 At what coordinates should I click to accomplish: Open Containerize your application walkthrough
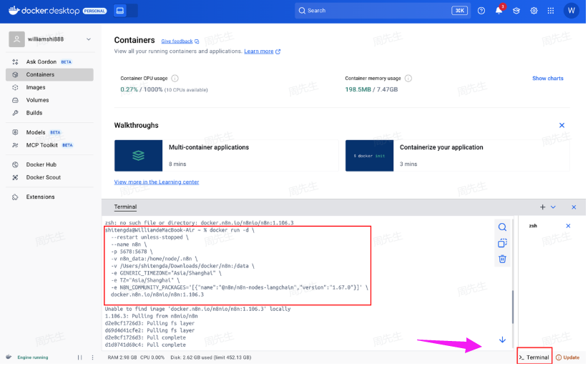457,156
